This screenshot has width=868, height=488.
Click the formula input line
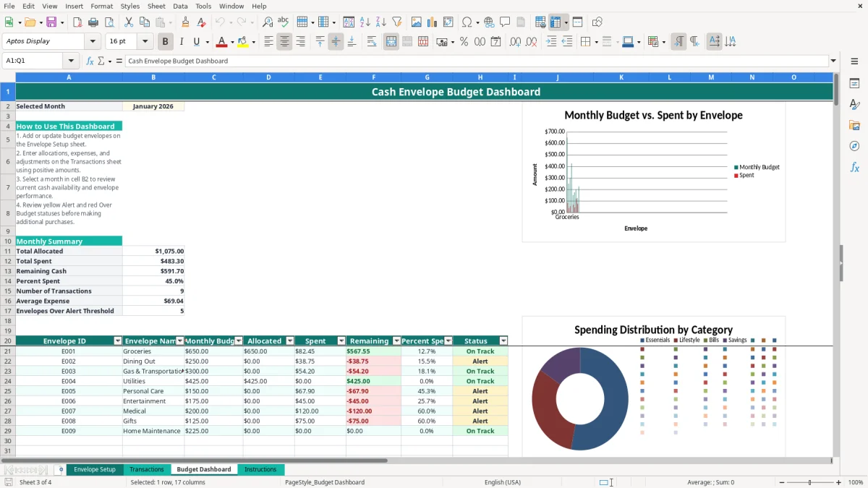tap(476, 61)
